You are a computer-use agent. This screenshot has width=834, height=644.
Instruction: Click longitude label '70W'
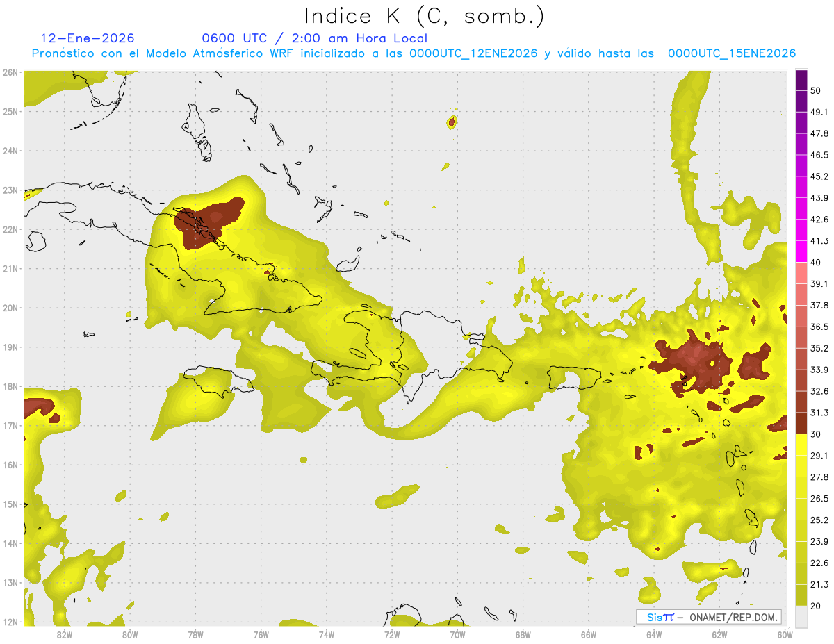pyautogui.click(x=457, y=634)
